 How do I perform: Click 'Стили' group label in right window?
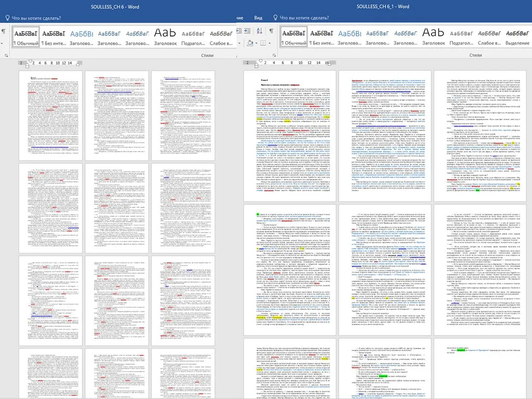coord(475,55)
